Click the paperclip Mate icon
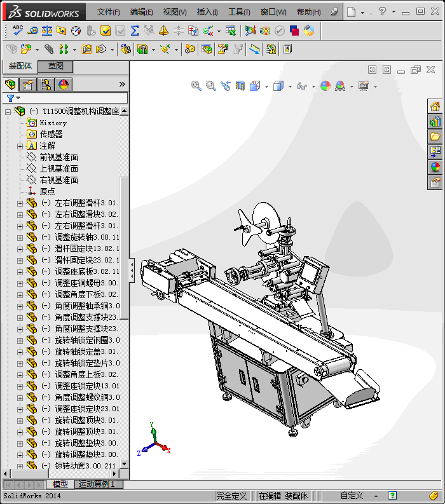445x504 pixels. pyautogui.click(x=49, y=49)
